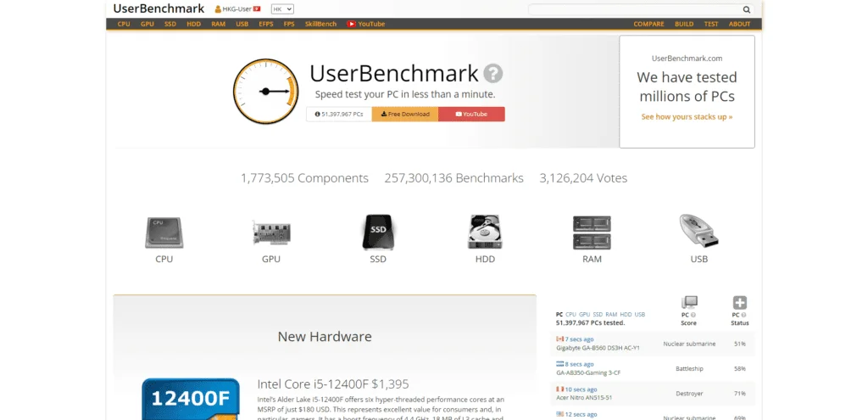The image size is (868, 420).
Task: Click the YouTube play icon in navigation bar
Action: [x=351, y=24]
